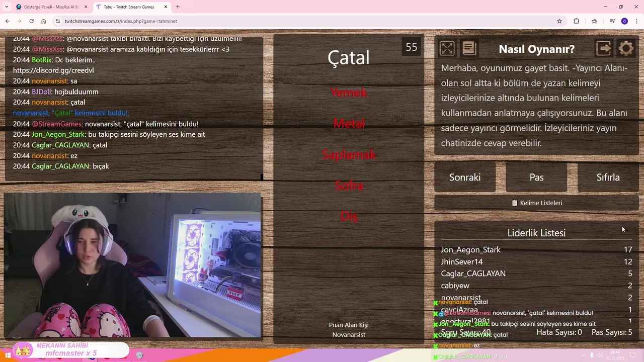
Task: Open the Windows Start menu
Action: tap(8, 355)
